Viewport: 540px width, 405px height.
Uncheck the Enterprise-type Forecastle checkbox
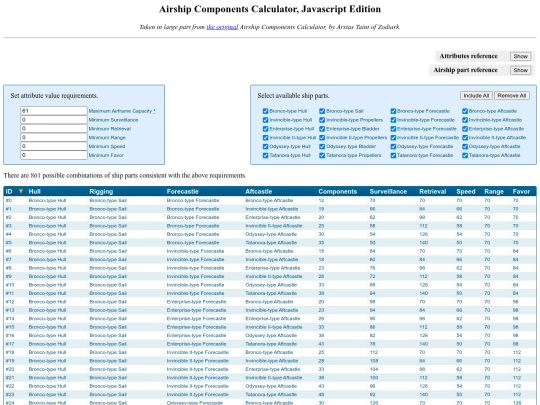coord(393,129)
